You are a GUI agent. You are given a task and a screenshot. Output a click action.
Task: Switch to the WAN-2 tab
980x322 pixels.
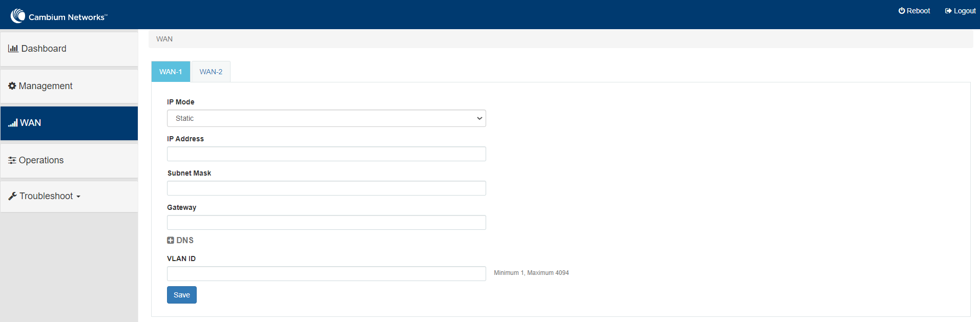click(211, 72)
